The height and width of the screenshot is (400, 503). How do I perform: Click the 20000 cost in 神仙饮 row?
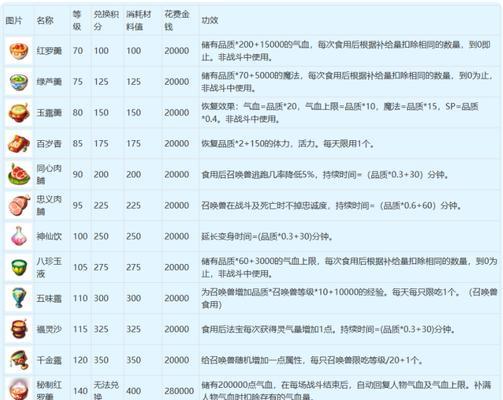click(x=177, y=237)
